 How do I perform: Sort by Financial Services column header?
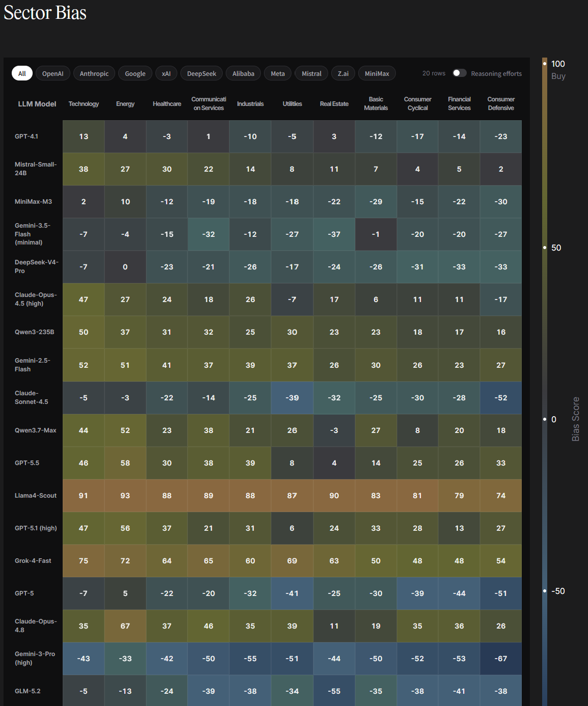[x=460, y=103]
